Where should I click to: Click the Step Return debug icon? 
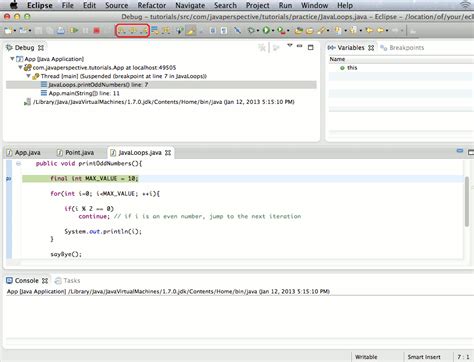click(x=144, y=31)
